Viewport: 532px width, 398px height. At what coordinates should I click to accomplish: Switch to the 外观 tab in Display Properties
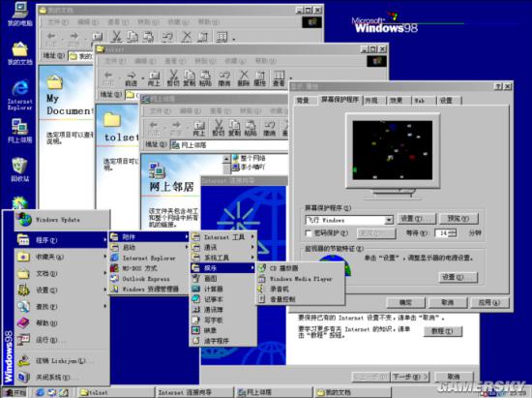[x=371, y=101]
